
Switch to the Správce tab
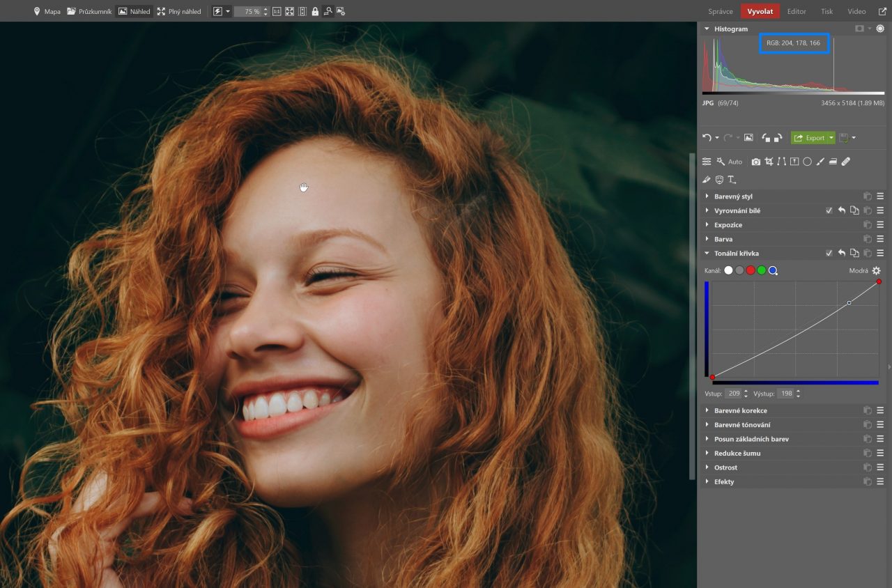click(720, 11)
